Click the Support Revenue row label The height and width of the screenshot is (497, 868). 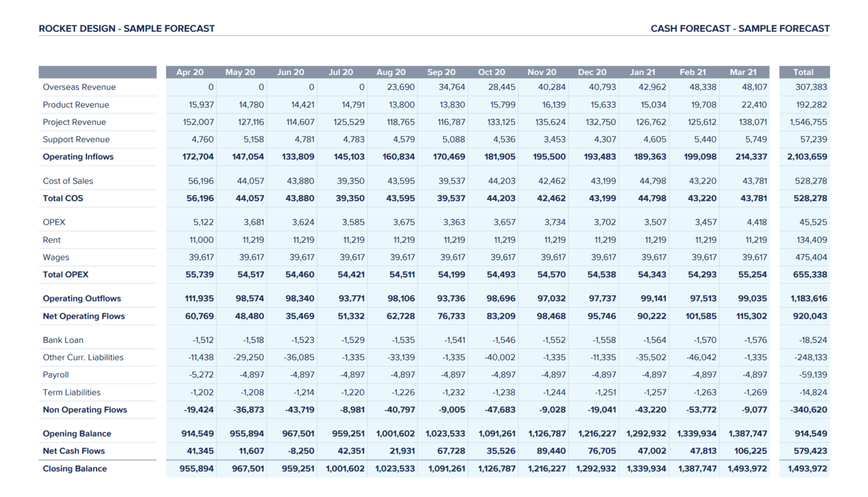[77, 139]
